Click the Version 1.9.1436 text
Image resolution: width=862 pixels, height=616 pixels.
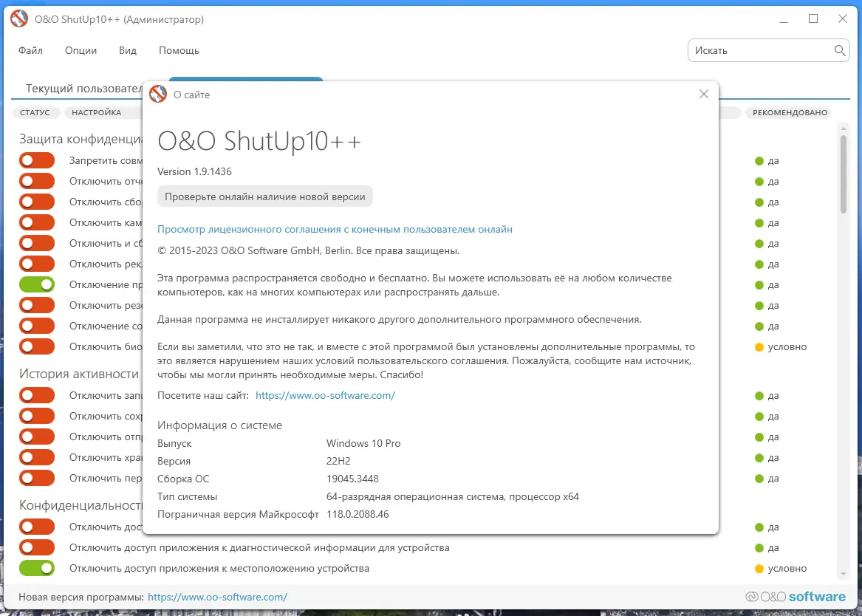point(194,171)
